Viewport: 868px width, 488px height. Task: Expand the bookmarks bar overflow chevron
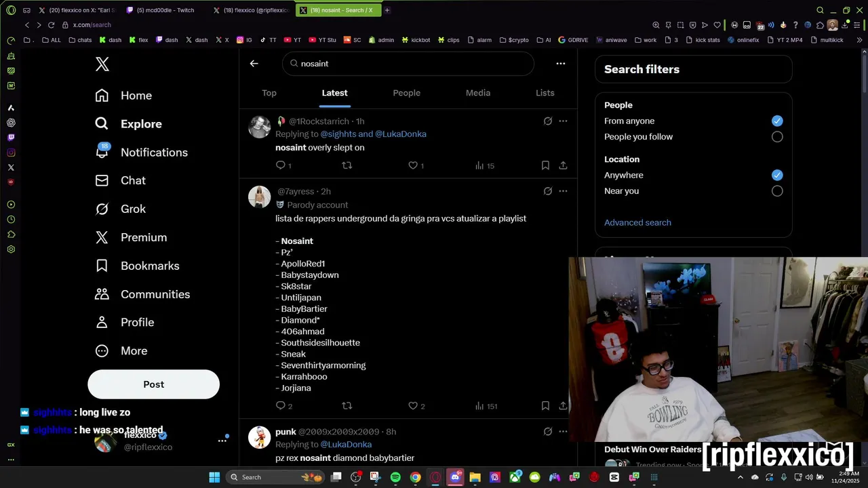(x=859, y=40)
